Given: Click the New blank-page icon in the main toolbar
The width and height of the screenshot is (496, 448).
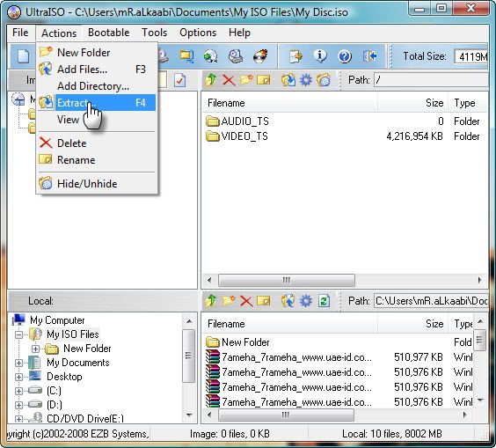Looking at the screenshot, I should click(x=23, y=56).
